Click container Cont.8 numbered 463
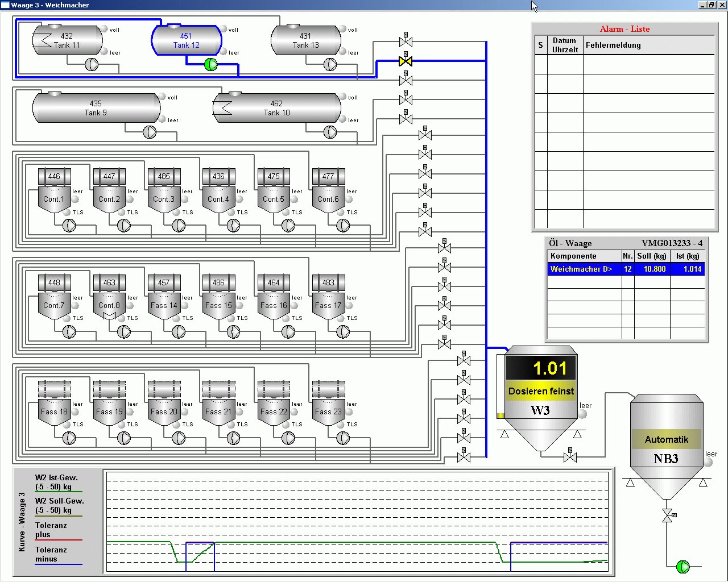This screenshot has width=728, height=582. tap(109, 297)
